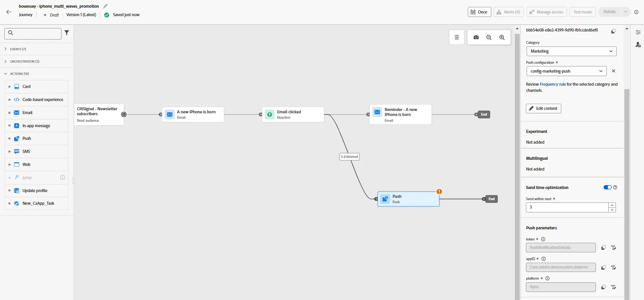Zoom in on the journey canvas
This screenshot has width=644, height=300.
[502, 37]
